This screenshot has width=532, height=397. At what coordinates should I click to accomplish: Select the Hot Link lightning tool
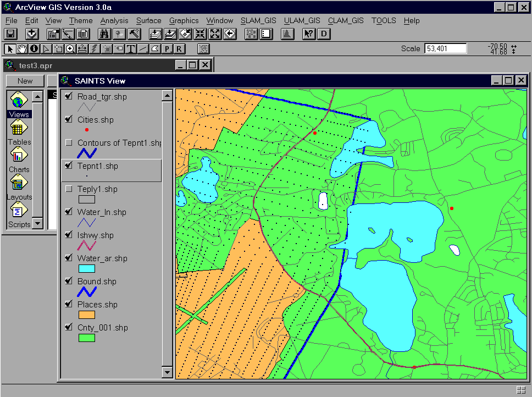pos(95,49)
